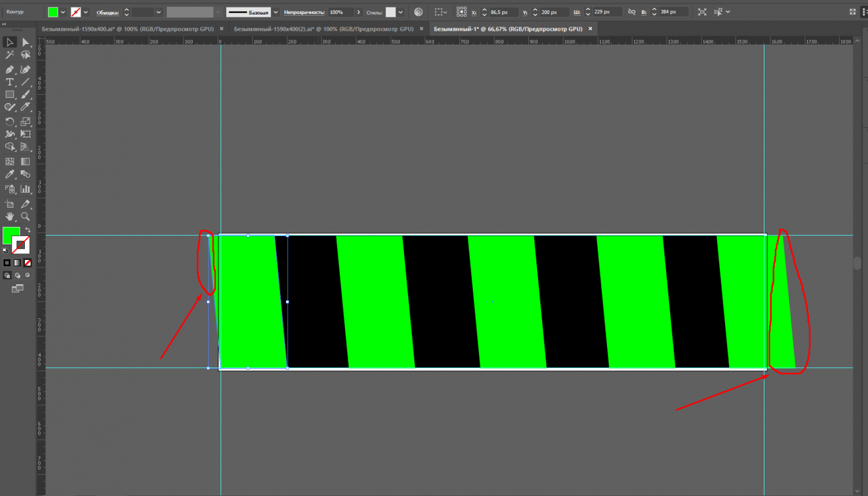Image resolution: width=868 pixels, height=496 pixels.
Task: Change the screen mode
Action: 17,288
